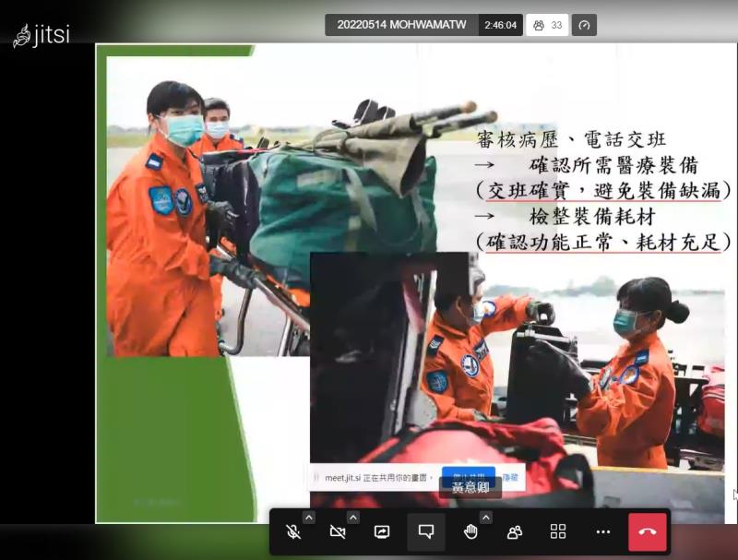Click the meeting name 20220514 MOHWAMATW
Screen dimensions: 738x560
coord(401,25)
